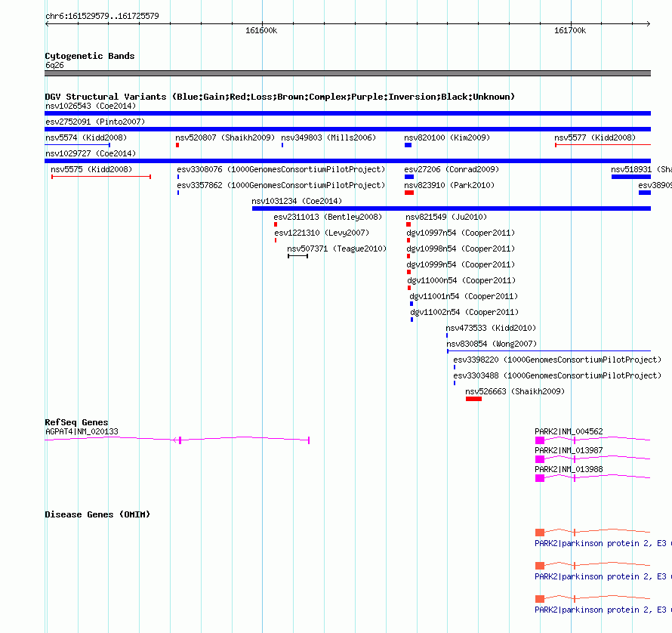672x633 pixels.
Task: Click the Cytogenetic Bands track heading
Action: point(90,56)
